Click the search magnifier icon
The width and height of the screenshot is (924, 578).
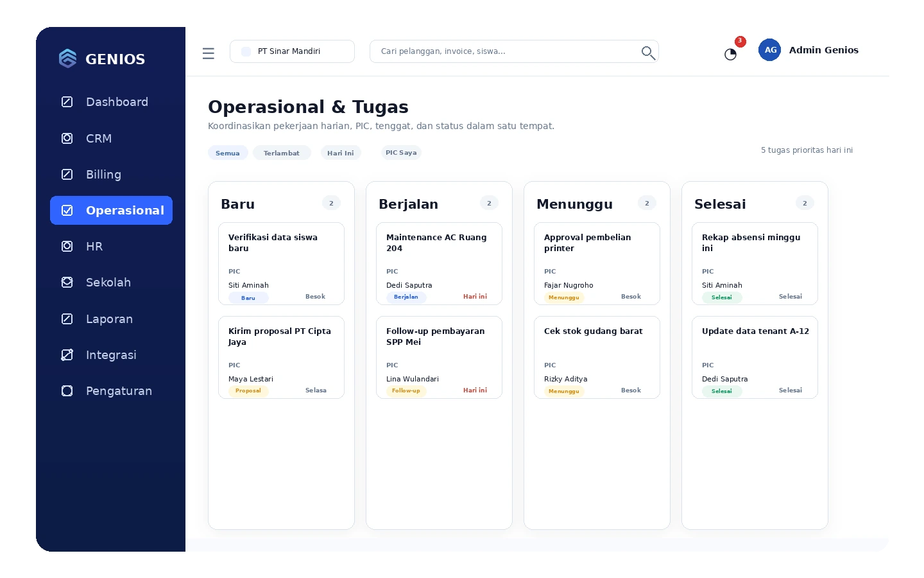pos(648,53)
